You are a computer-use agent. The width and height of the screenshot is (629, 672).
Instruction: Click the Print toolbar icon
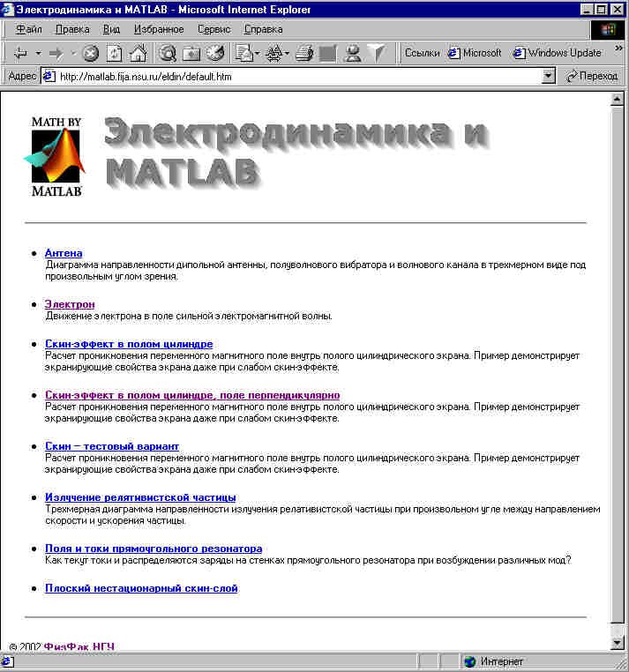(304, 54)
